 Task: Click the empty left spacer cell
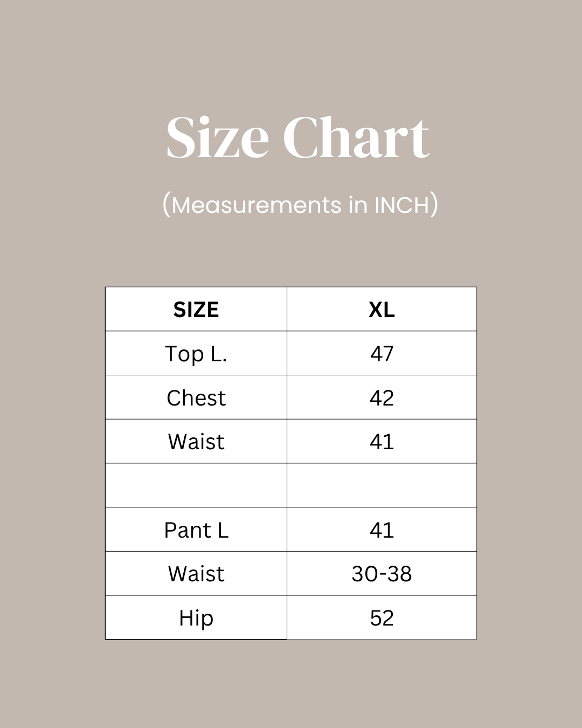point(196,485)
